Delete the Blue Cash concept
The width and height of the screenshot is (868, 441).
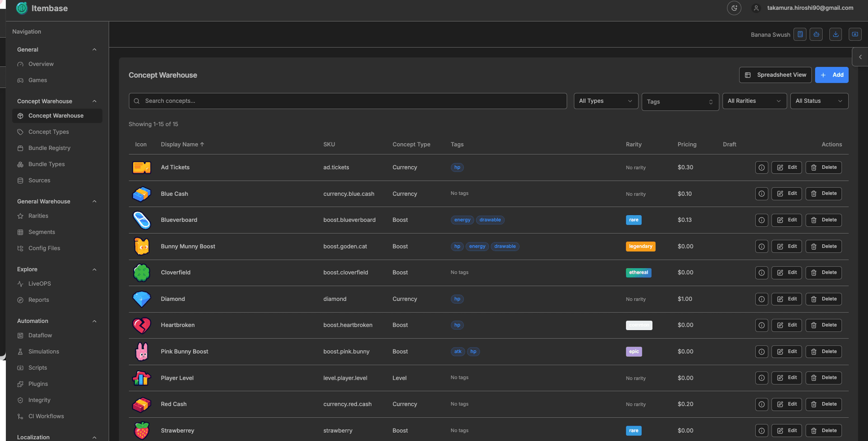[824, 194]
